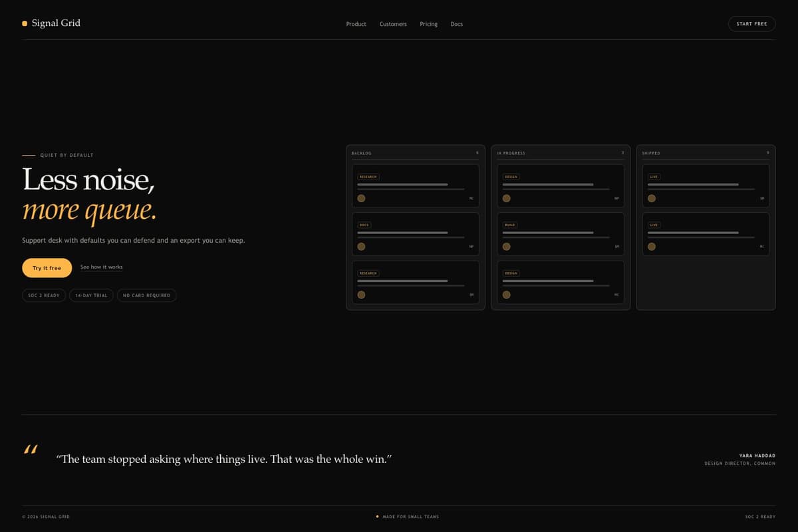The height and width of the screenshot is (532, 798).
Task: Click the DESIGN tag on In Progress MC card
Action: [511, 273]
